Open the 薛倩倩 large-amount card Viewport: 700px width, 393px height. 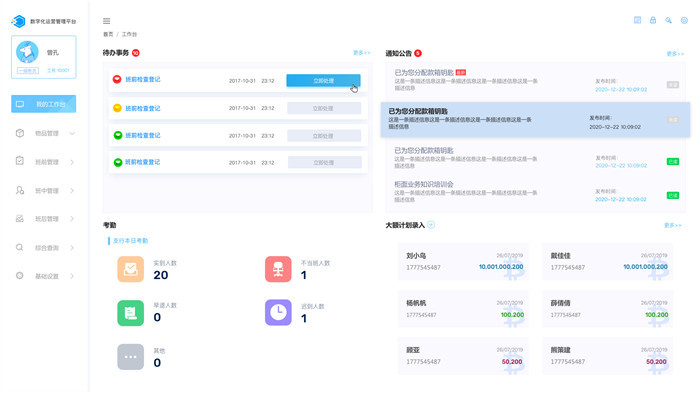click(x=608, y=309)
